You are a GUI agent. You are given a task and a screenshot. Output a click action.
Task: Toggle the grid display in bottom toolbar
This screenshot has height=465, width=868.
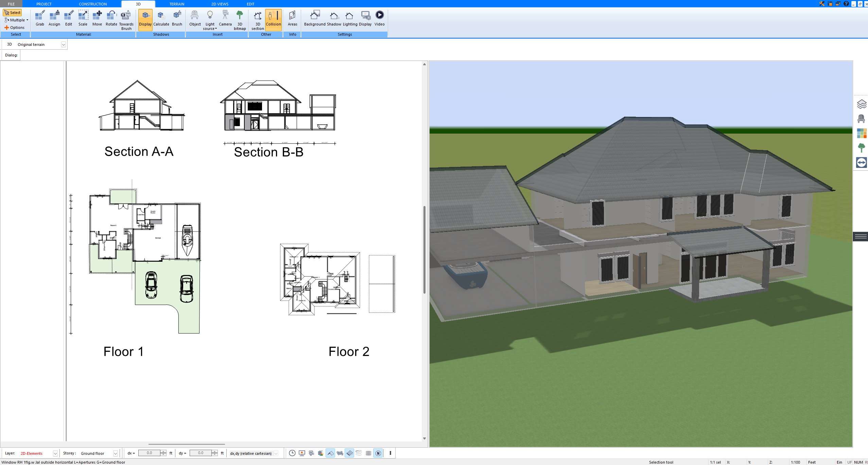368,453
